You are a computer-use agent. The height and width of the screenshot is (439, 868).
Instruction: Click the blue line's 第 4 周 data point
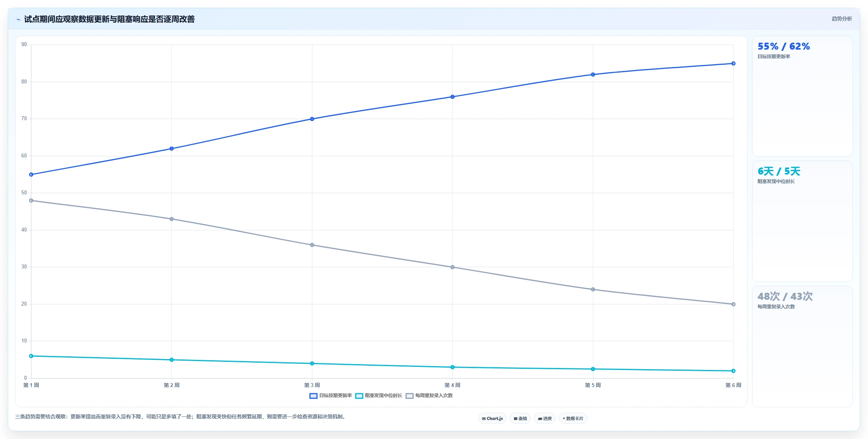(452, 97)
